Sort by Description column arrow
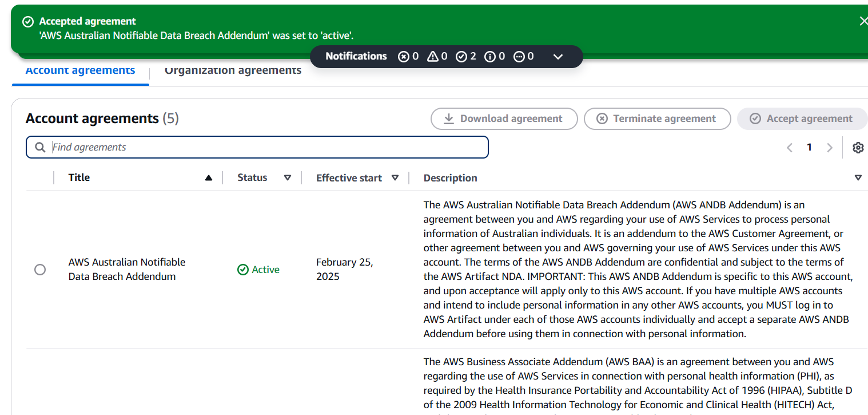This screenshot has width=868, height=415. point(858,178)
